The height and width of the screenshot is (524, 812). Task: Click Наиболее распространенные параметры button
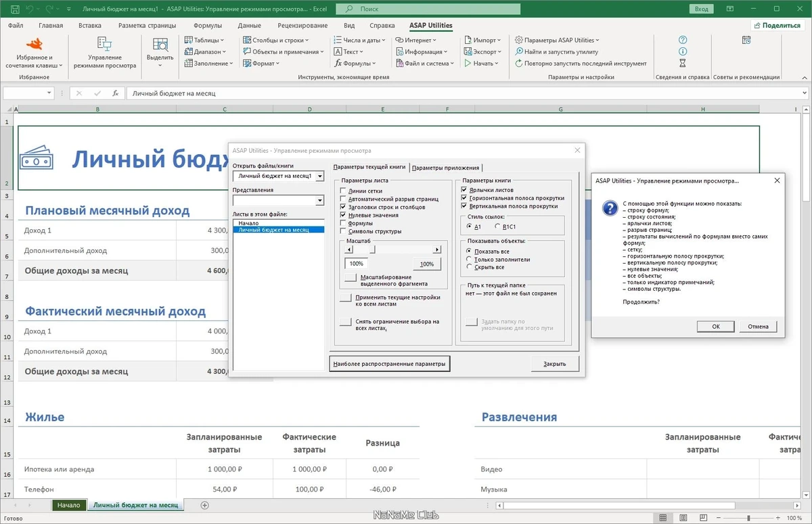390,364
